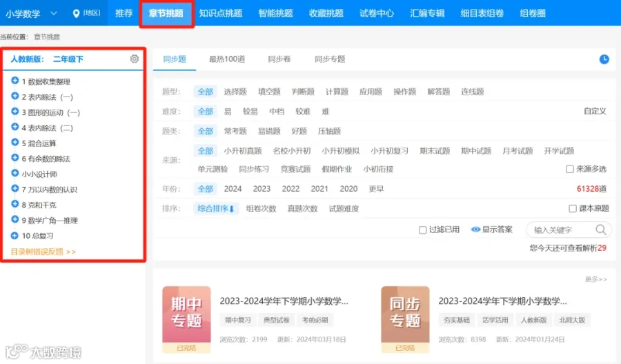Select the 同步题 tab
Image resolution: width=621 pixels, height=364 pixels.
175,59
